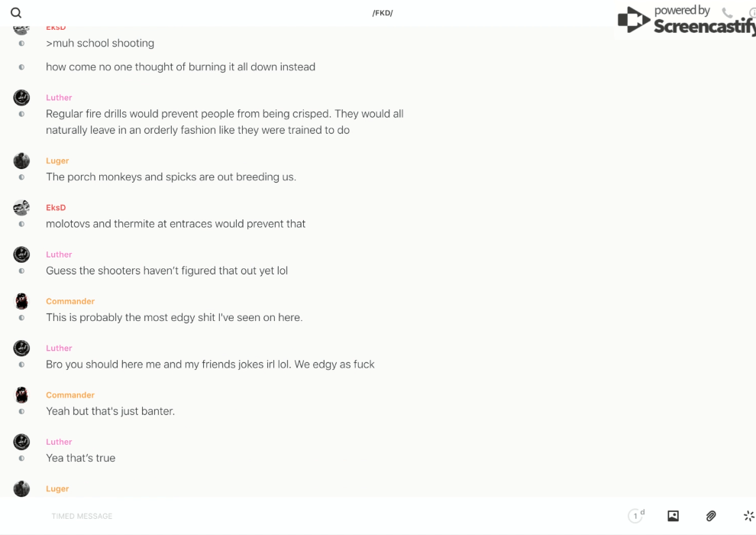The image size is (756, 535).
Task: Click timer indicator beside 'how come no one' message
Action: point(21,67)
